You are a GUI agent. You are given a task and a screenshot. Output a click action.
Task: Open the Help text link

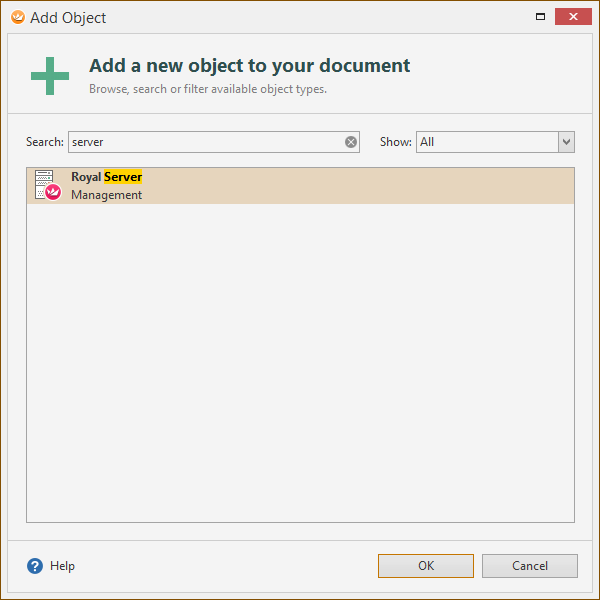point(62,566)
